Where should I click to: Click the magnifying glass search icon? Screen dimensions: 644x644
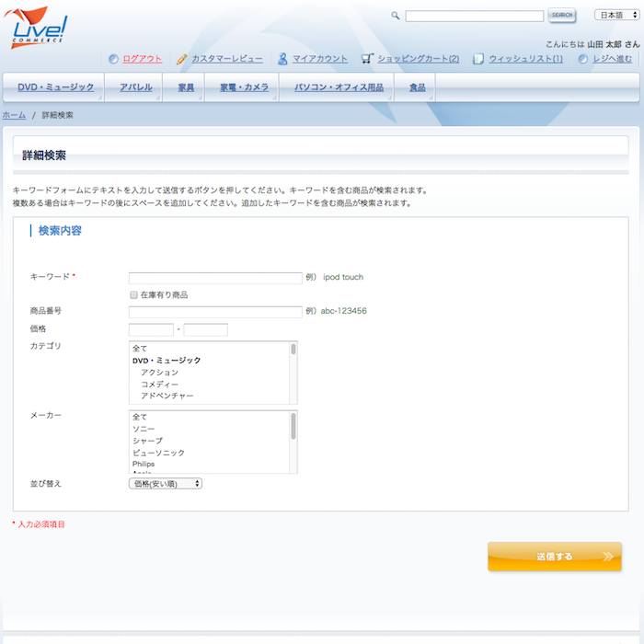pyautogui.click(x=396, y=16)
